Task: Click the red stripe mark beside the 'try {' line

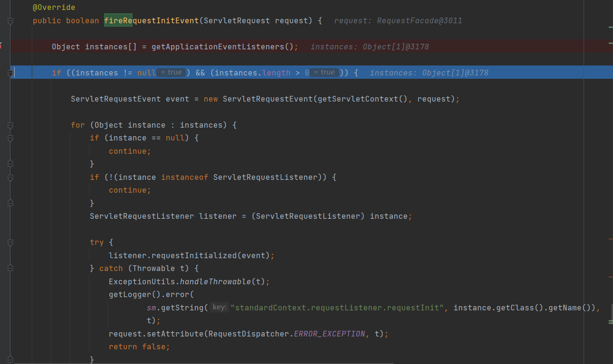Action: (x=610, y=239)
